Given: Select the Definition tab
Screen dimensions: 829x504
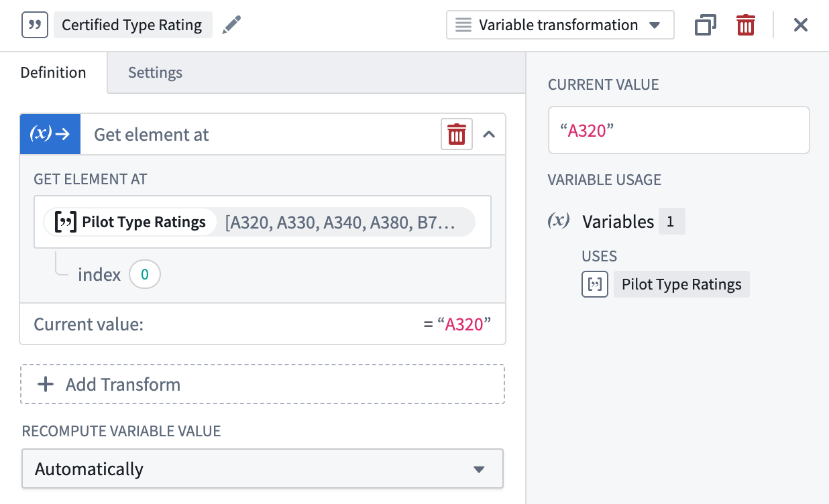Looking at the screenshot, I should (x=53, y=72).
